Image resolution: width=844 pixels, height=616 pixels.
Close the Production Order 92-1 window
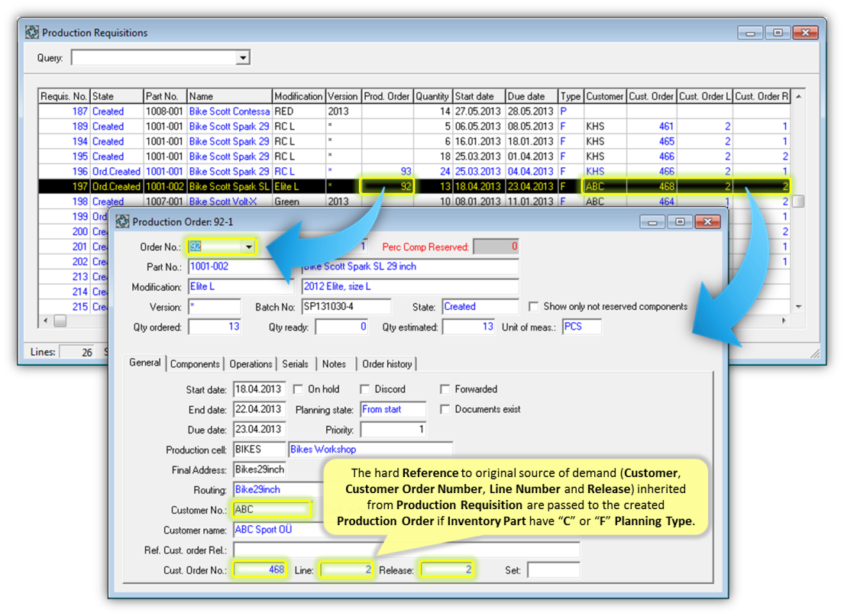[x=707, y=221]
